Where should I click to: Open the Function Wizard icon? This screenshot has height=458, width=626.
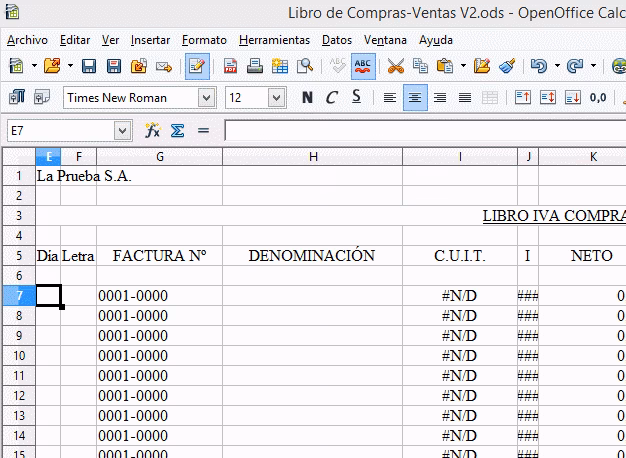click(153, 131)
